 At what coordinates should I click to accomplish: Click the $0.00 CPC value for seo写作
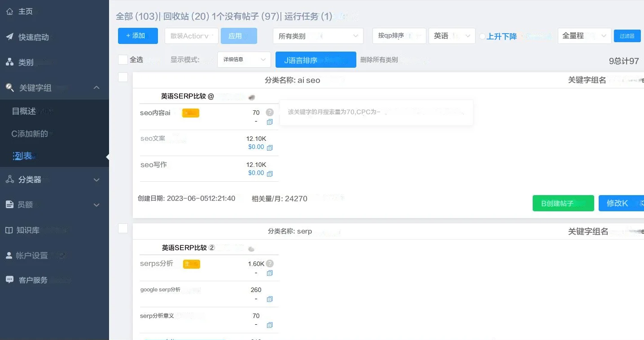[x=256, y=173]
